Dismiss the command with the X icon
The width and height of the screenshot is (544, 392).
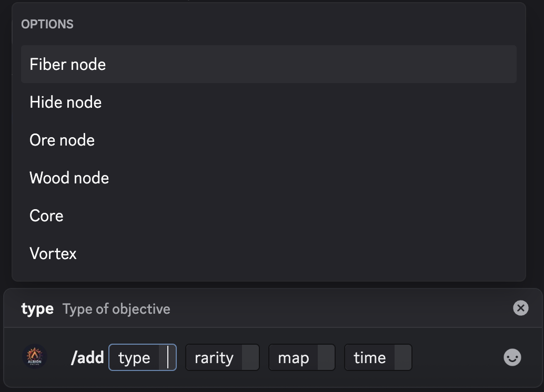(520, 308)
